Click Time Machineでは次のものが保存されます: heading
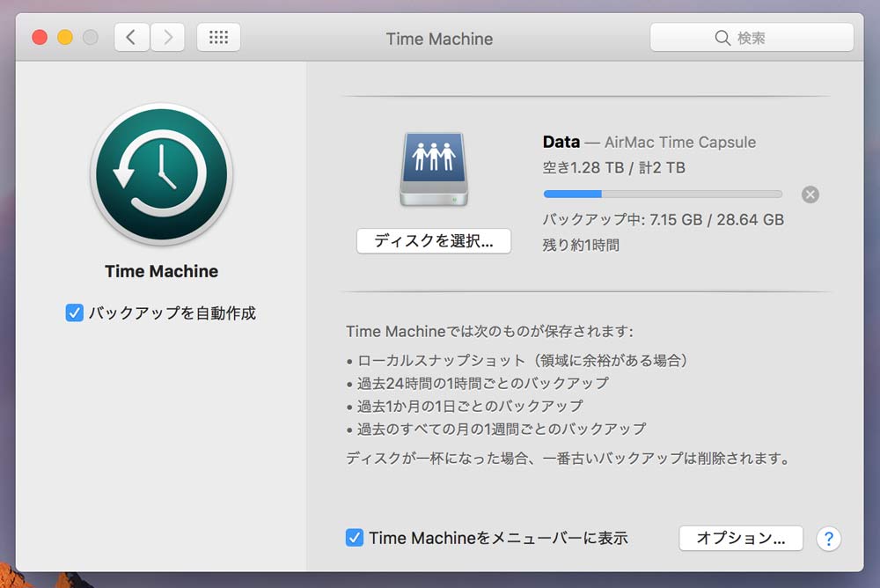 point(489,331)
